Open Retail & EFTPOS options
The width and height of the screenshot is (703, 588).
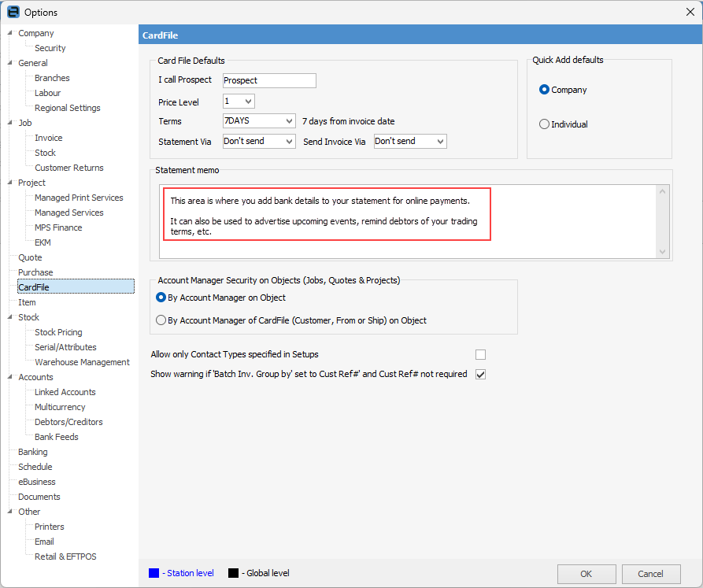click(x=65, y=557)
